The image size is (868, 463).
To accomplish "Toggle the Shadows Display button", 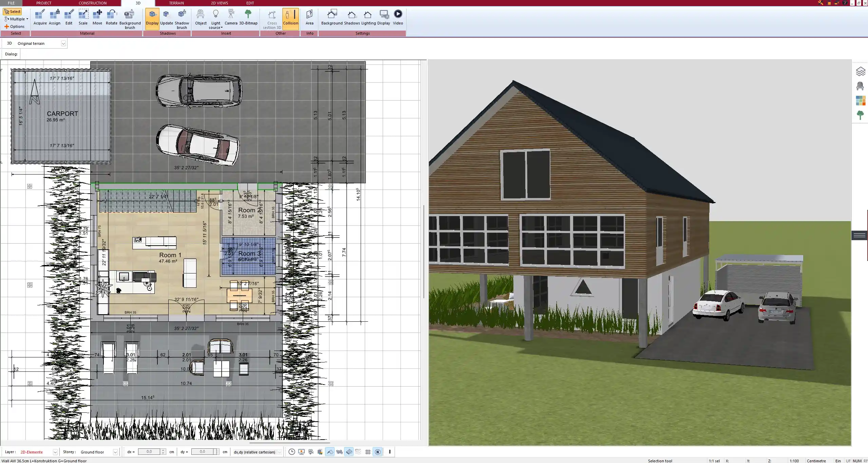I will point(152,19).
